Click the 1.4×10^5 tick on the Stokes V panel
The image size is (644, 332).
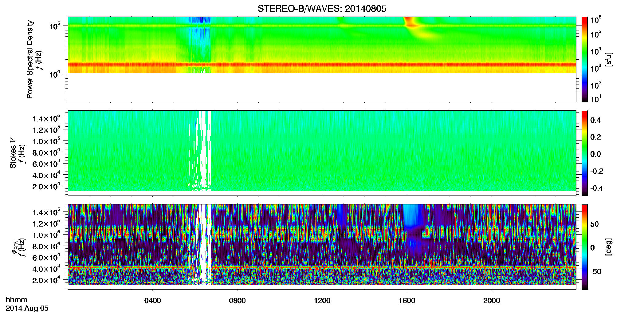click(46, 118)
